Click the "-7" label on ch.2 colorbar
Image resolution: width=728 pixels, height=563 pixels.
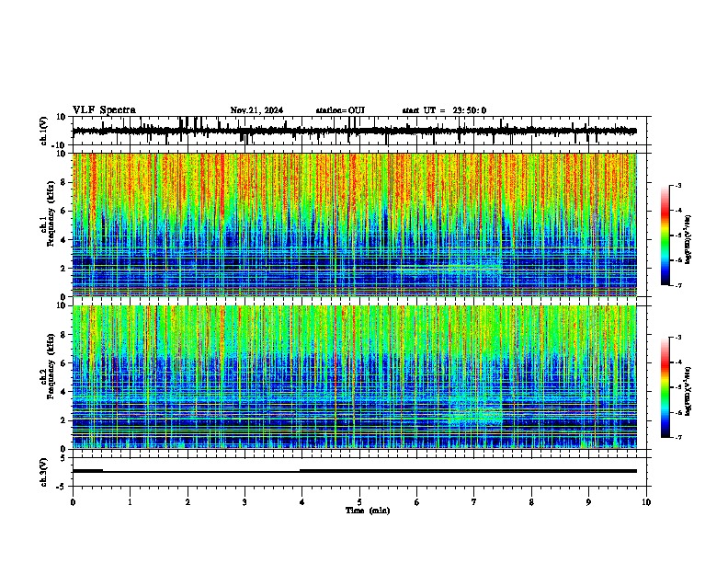click(678, 438)
